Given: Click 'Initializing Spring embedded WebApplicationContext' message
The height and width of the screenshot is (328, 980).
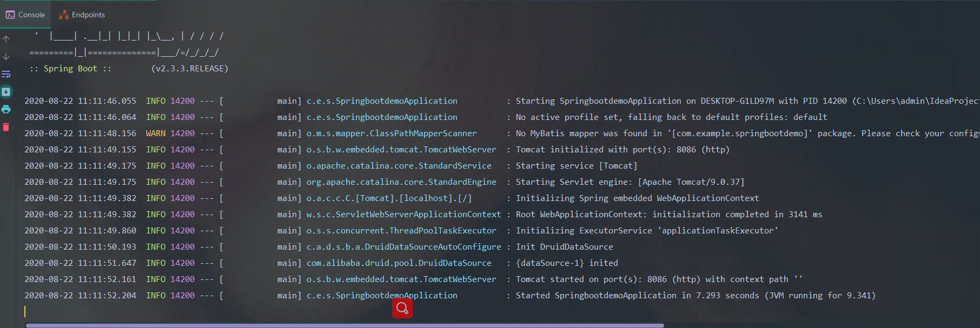Looking at the screenshot, I should pos(637,198).
